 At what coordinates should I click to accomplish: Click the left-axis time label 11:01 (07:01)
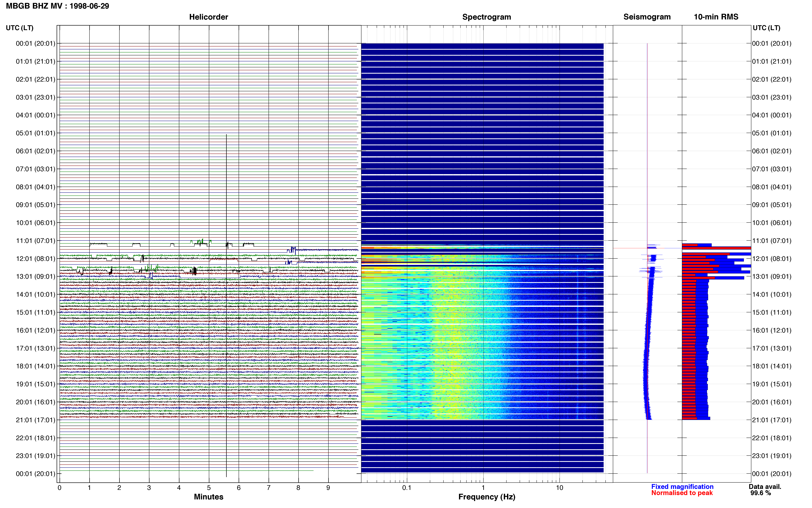pos(36,240)
